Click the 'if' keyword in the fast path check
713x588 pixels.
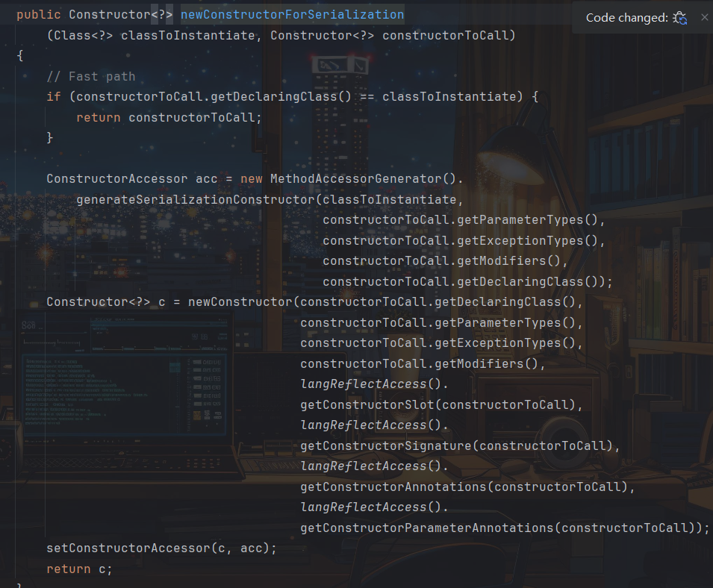pyautogui.click(x=54, y=96)
